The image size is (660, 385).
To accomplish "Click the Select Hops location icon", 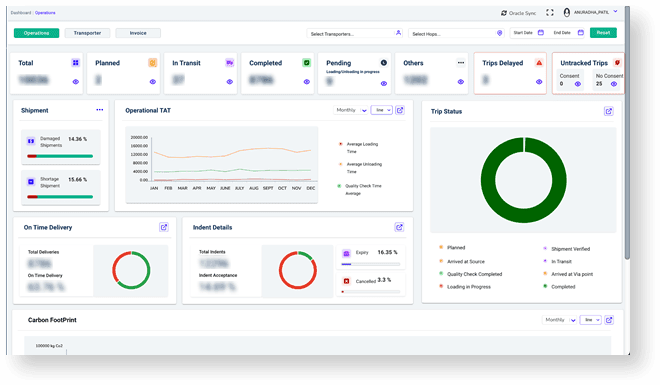I will point(500,33).
